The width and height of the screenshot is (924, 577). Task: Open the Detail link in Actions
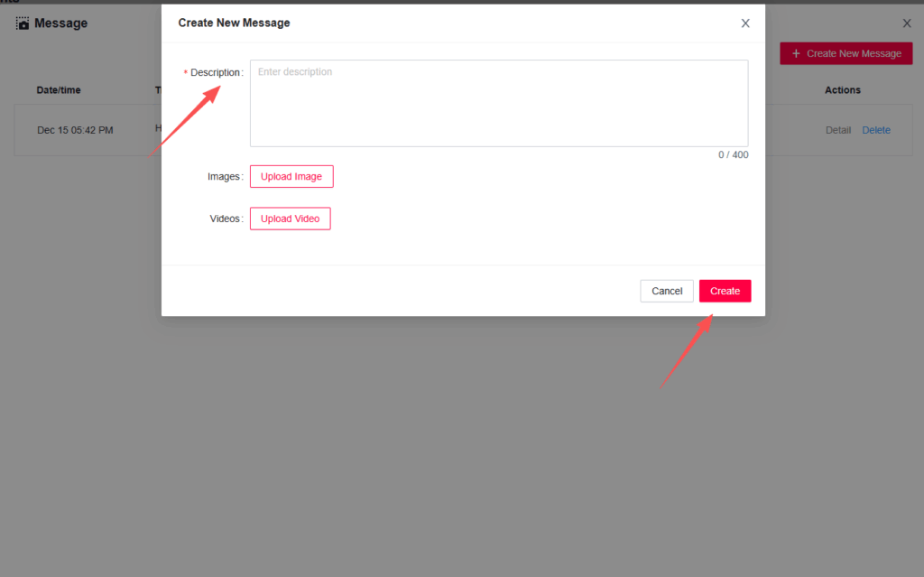[x=837, y=130]
